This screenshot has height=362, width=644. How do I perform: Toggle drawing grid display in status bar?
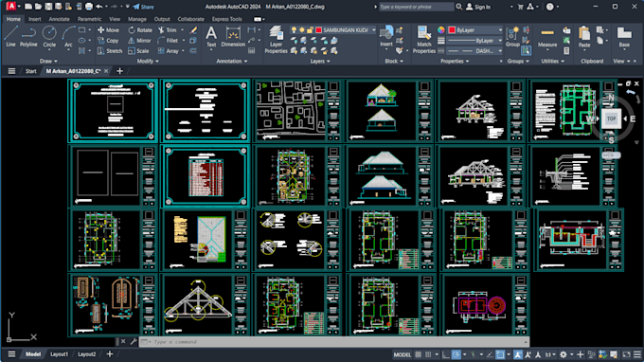[x=418, y=354]
